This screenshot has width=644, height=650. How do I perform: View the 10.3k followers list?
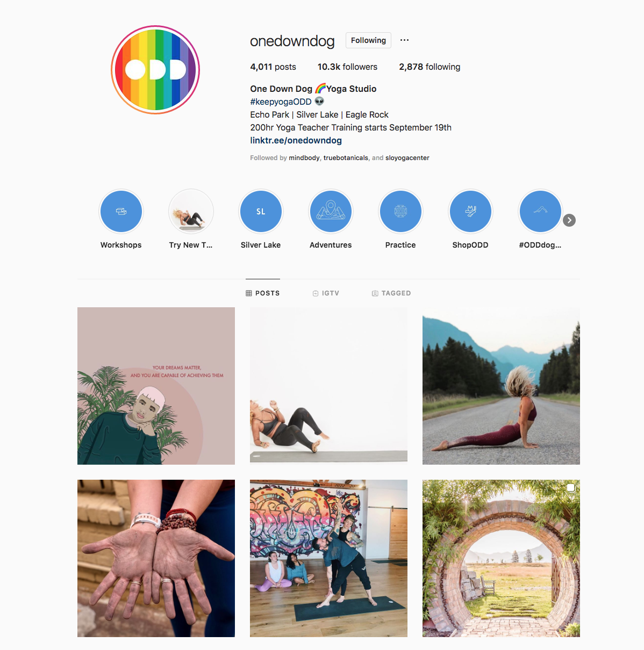(347, 67)
